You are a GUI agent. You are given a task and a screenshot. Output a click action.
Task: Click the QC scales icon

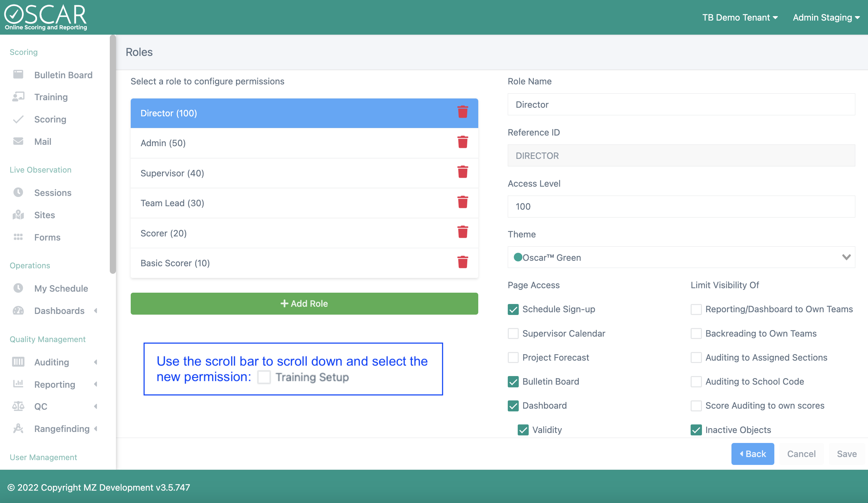[18, 406]
